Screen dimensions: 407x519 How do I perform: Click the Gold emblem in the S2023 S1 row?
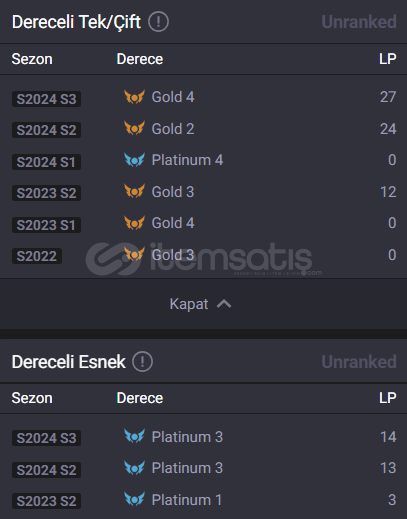[x=134, y=223]
